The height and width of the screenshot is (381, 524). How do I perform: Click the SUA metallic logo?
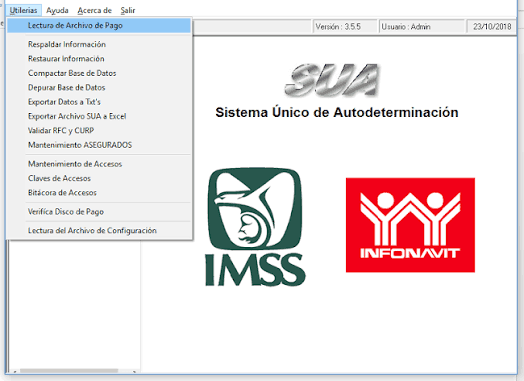[332, 80]
